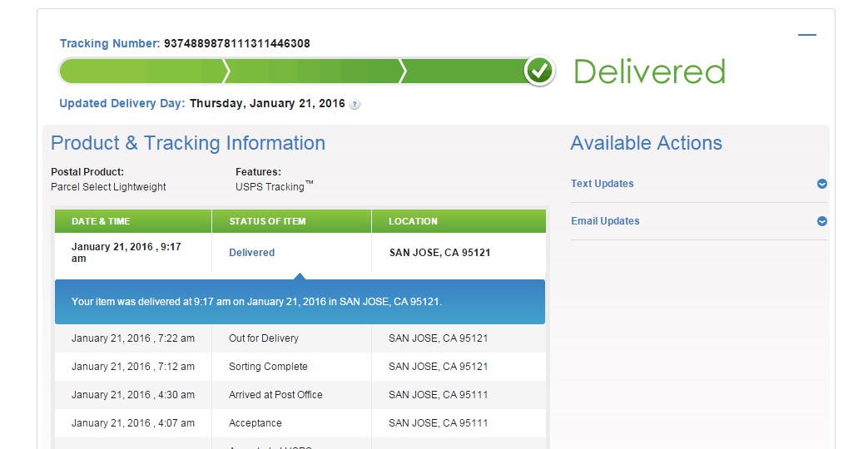Screen dimensions: 868x449
Task: Click the green delivered checkmark icon
Action: [x=540, y=72]
